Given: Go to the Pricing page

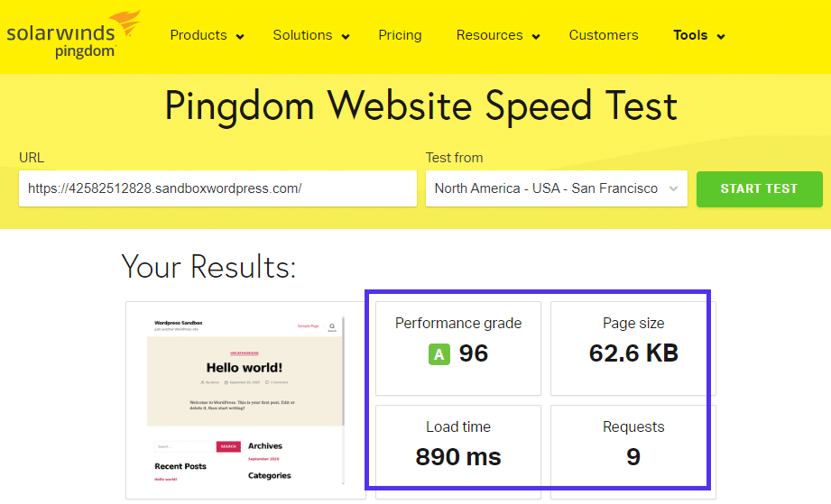Looking at the screenshot, I should coord(400,35).
